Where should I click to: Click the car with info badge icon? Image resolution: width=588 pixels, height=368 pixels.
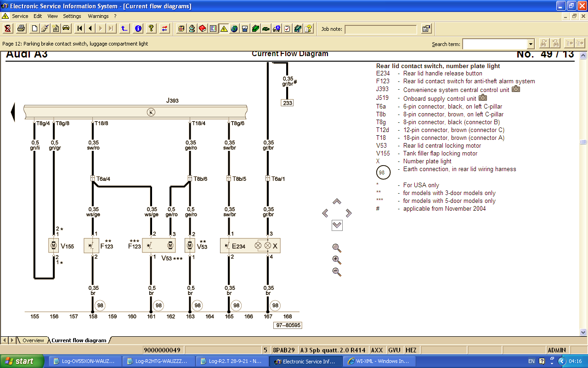(277, 29)
